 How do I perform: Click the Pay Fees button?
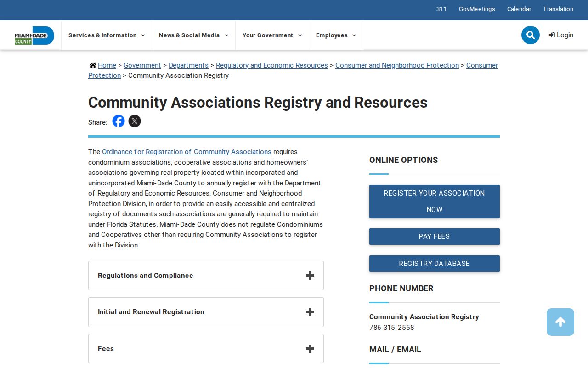click(x=435, y=236)
